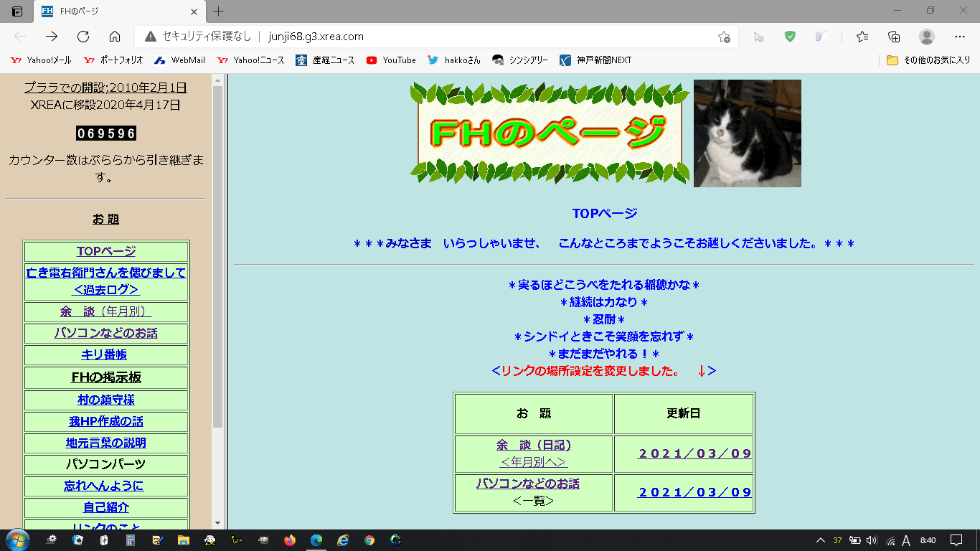
Task: Open the hakkoさん bookmark
Action: [x=454, y=60]
